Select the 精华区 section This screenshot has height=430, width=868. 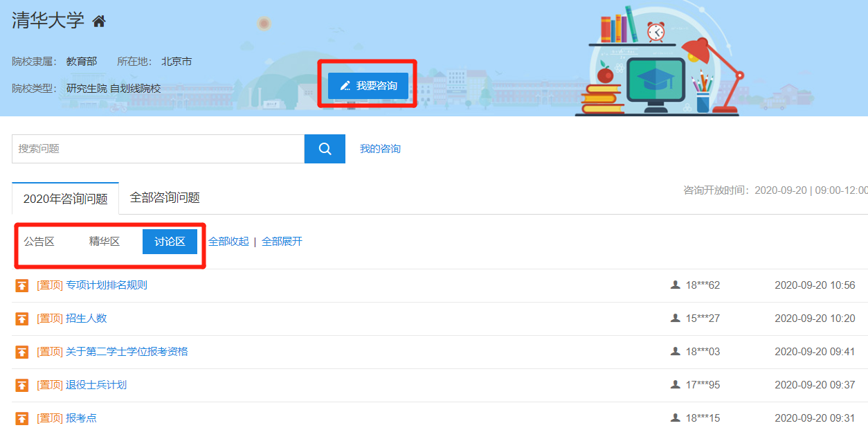point(105,242)
